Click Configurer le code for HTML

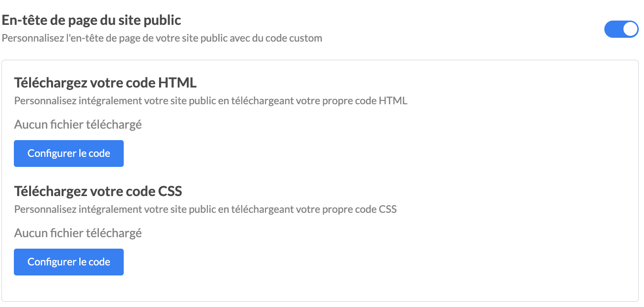(69, 153)
